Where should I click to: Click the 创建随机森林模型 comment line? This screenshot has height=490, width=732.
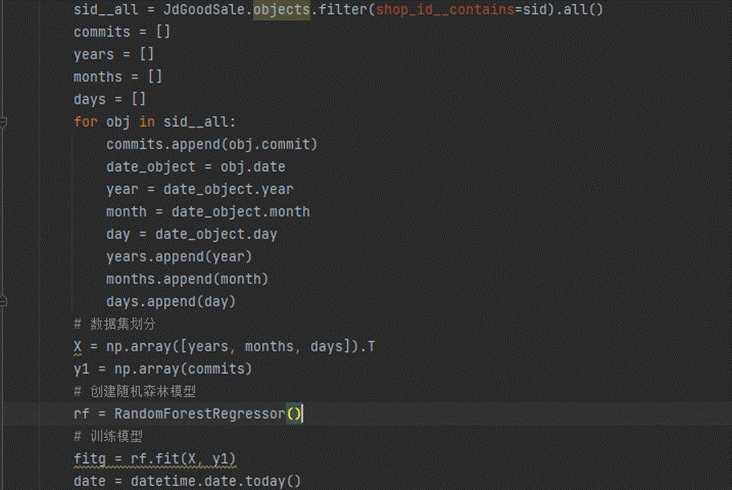click(134, 392)
